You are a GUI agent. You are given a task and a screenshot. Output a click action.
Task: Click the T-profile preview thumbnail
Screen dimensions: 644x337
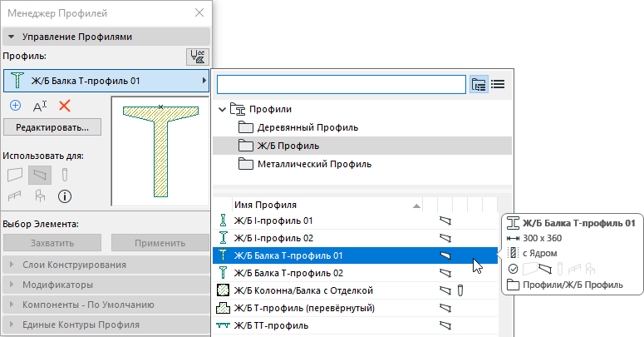(160, 151)
